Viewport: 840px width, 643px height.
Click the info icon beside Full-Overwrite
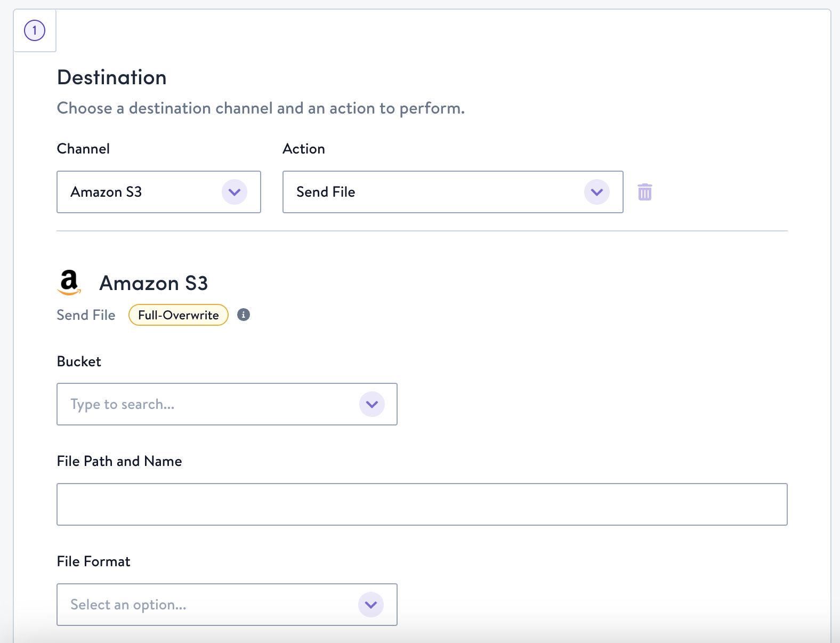(x=244, y=315)
